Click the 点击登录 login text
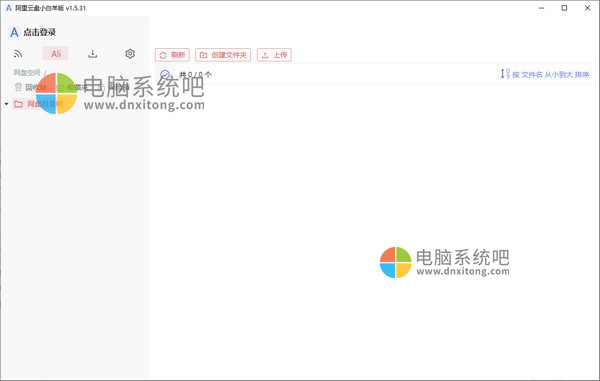Screen dimensions: 600x381 pyautogui.click(x=40, y=33)
